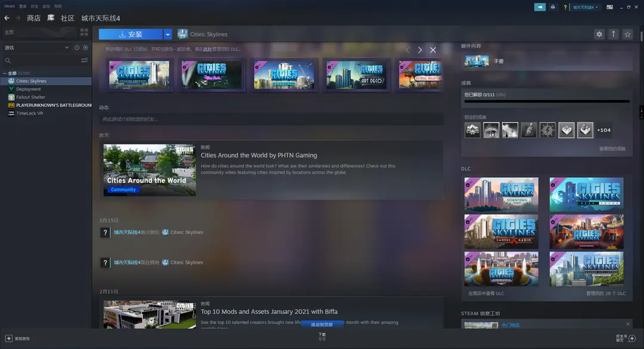Open advanced filter sliders icon
This screenshot has width=644, height=349.
[x=84, y=60]
